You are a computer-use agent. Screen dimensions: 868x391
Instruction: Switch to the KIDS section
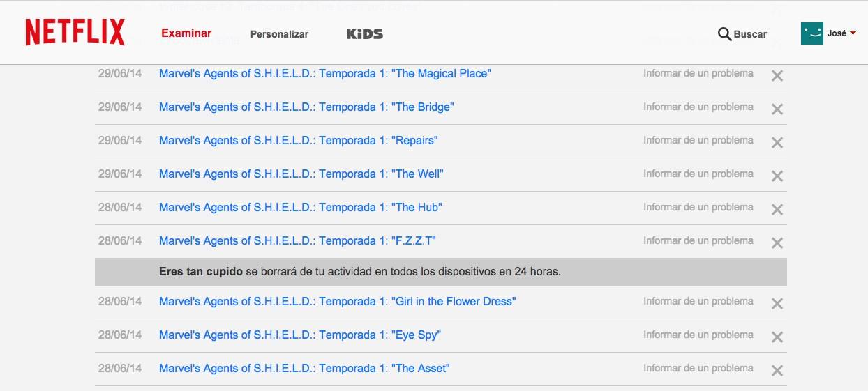pyautogui.click(x=365, y=33)
